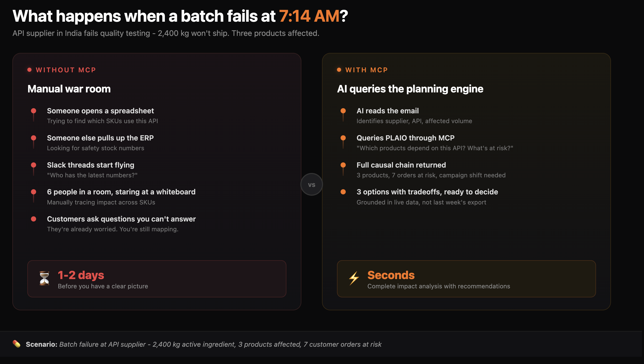Select the red marker for Slack threads start flying
The width and height of the screenshot is (644, 364).
tap(34, 165)
